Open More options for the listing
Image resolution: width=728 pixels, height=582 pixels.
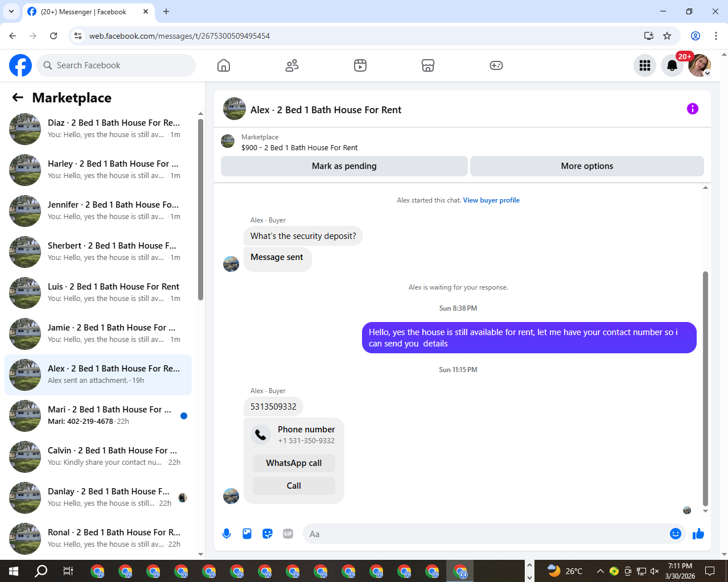pos(587,166)
